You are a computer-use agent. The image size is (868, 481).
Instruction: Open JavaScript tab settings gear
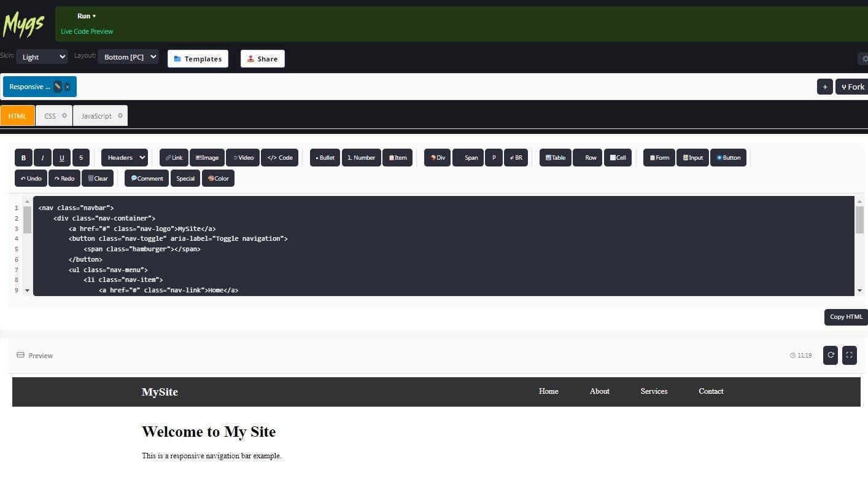pyautogui.click(x=120, y=115)
